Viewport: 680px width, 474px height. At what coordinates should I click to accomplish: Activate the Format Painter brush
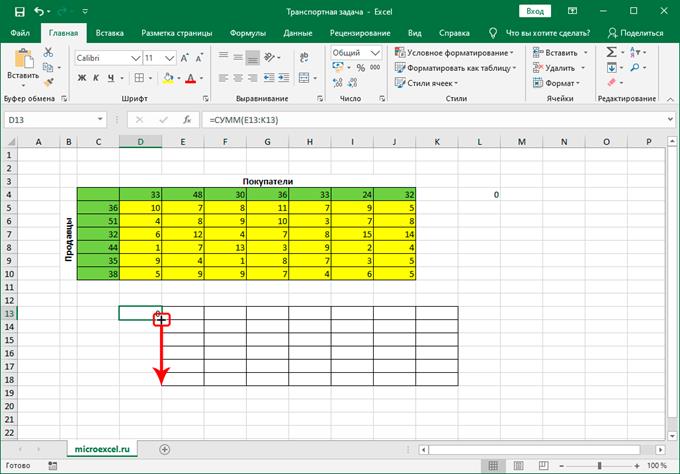coord(49,82)
